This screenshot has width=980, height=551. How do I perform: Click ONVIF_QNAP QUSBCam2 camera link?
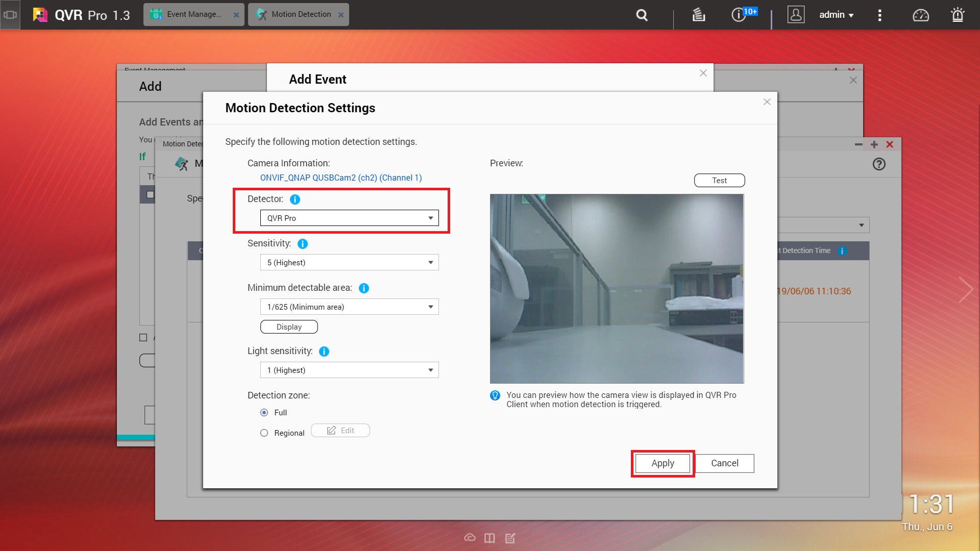341,178
